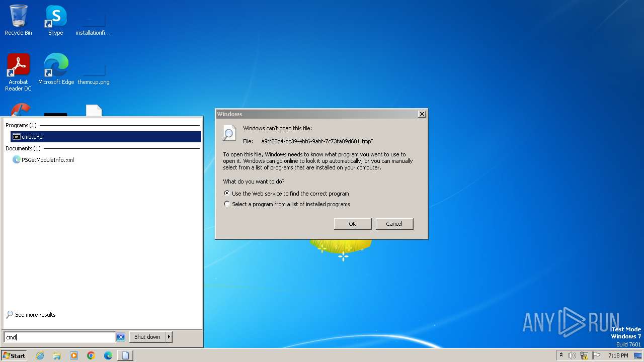Show hidden system tray icons
Screen dimensions: 644x362
[x=561, y=355]
